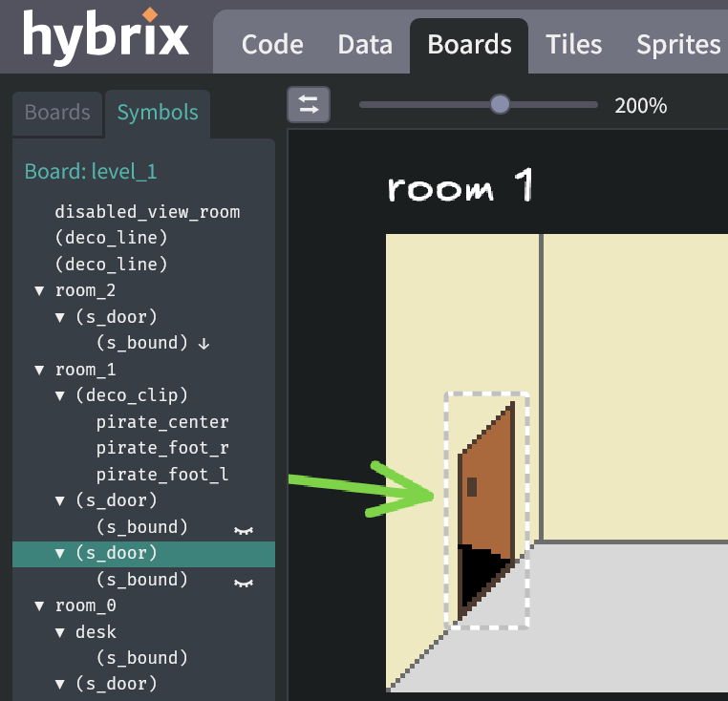Select the first (s_door) under room_1
728x701 pixels.
[x=117, y=500]
